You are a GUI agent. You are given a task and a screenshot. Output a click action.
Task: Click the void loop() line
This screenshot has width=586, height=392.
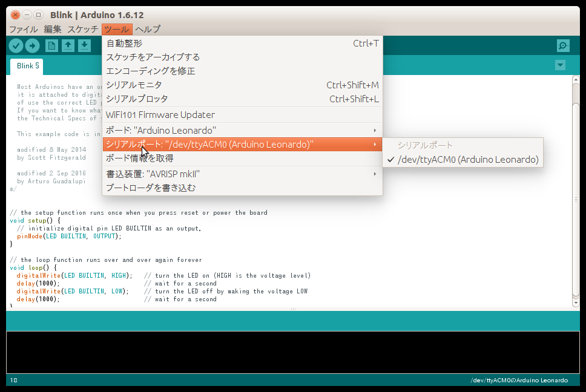(33, 267)
